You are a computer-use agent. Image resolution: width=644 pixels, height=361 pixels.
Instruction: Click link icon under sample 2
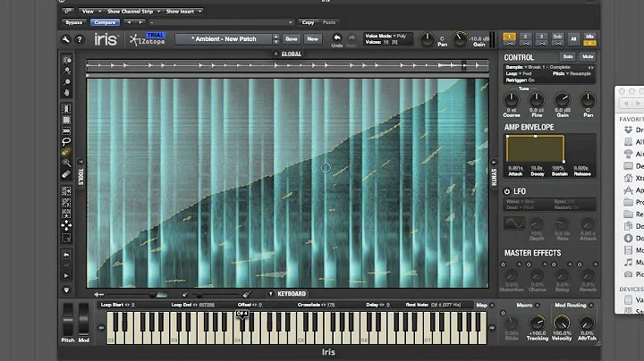coord(525,43)
